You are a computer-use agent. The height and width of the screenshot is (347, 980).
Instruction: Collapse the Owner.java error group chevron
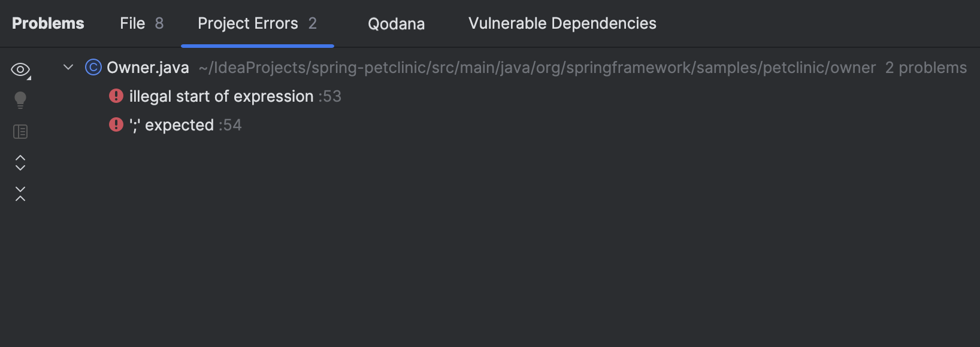(67, 68)
